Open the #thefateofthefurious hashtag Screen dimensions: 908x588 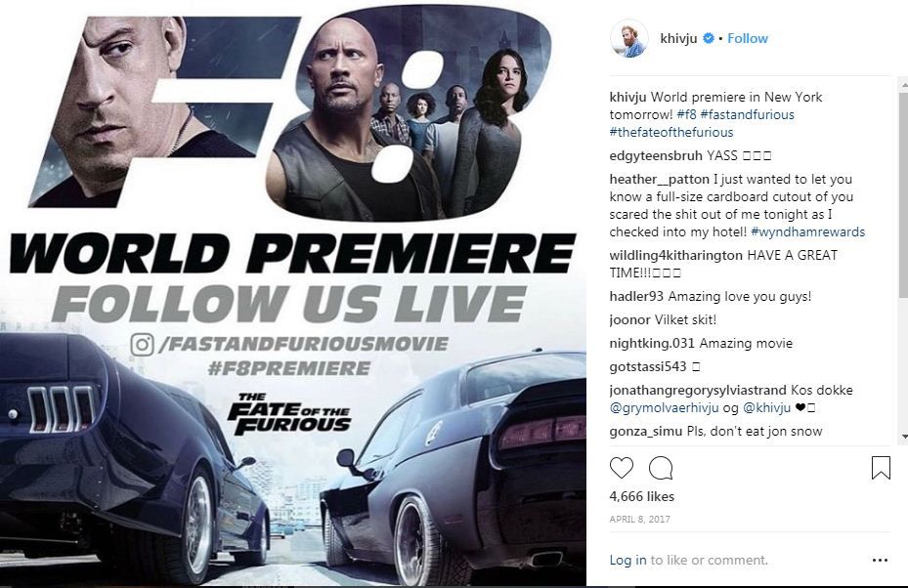click(x=671, y=133)
